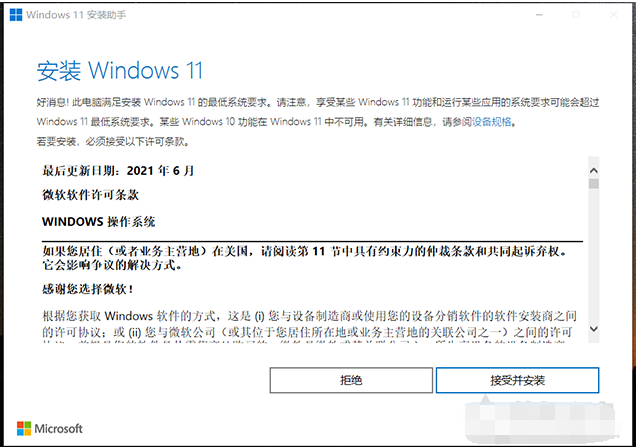Click the Windows logo in title bar
This screenshot has width=636, height=447.
(x=16, y=15)
